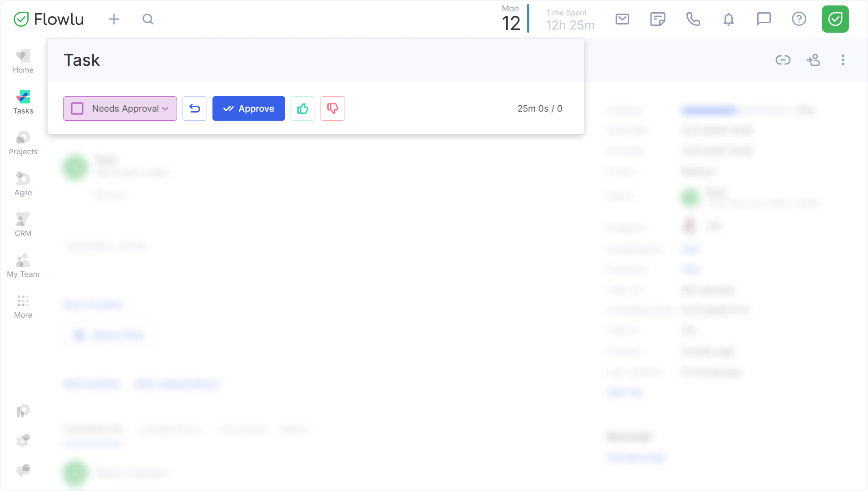Click the phone call icon
868x491 pixels.
click(693, 19)
